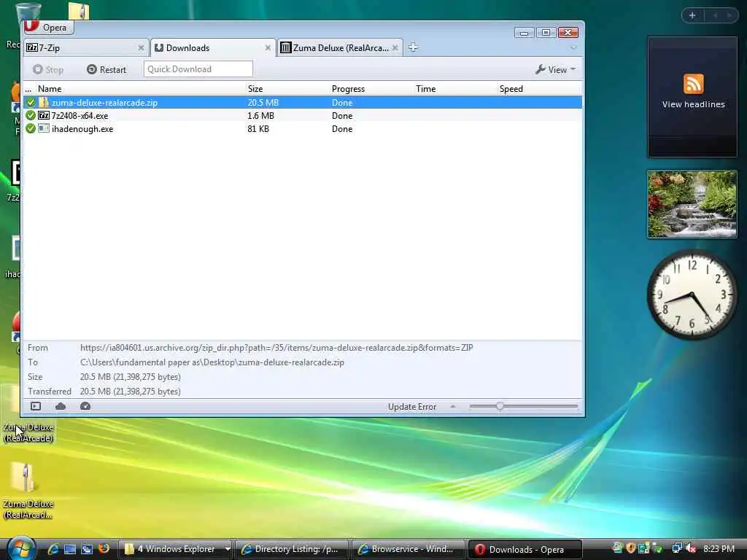Switch to the 7-Zip tab

pos(85,47)
